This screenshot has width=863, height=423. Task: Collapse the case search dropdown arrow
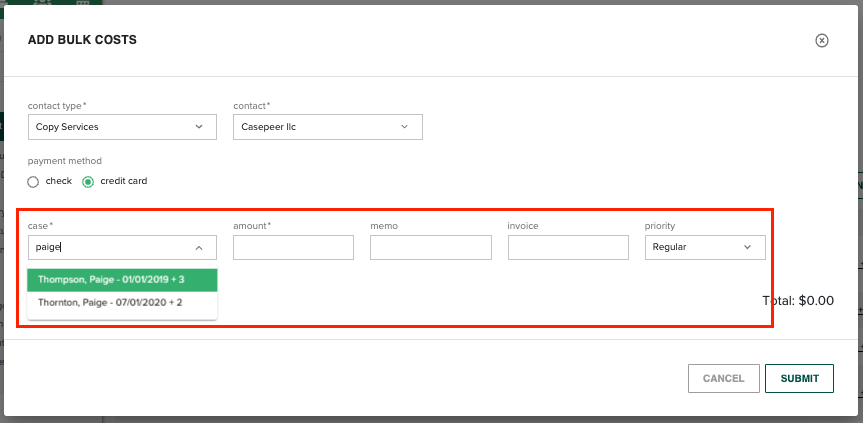pyautogui.click(x=199, y=248)
